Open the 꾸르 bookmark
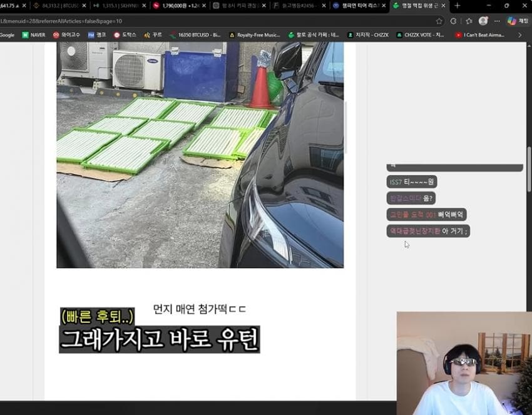 tap(153, 35)
